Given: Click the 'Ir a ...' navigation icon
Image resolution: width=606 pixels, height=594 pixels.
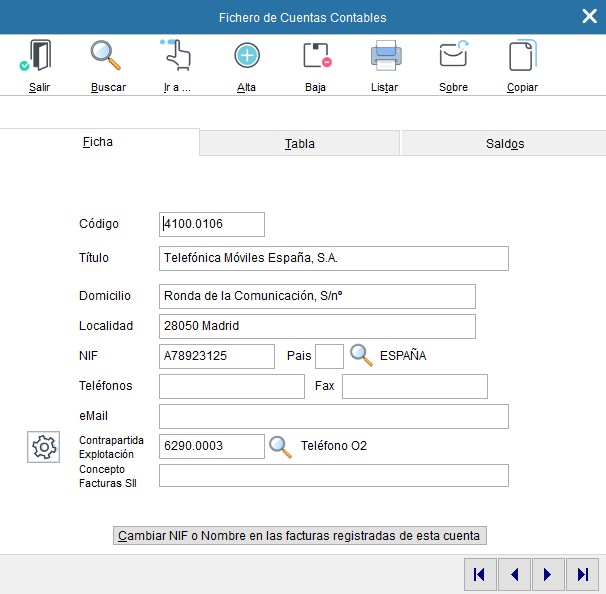Looking at the screenshot, I should coord(176,57).
